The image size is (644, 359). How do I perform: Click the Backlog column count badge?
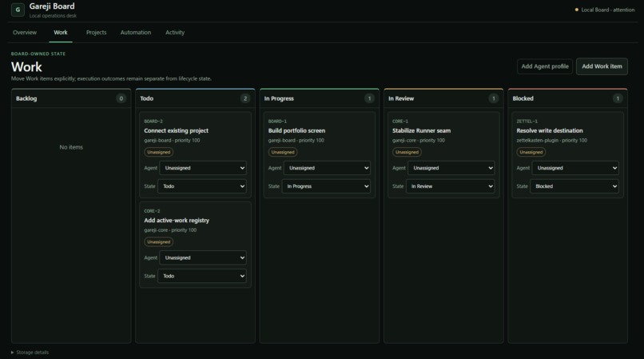pyautogui.click(x=121, y=98)
